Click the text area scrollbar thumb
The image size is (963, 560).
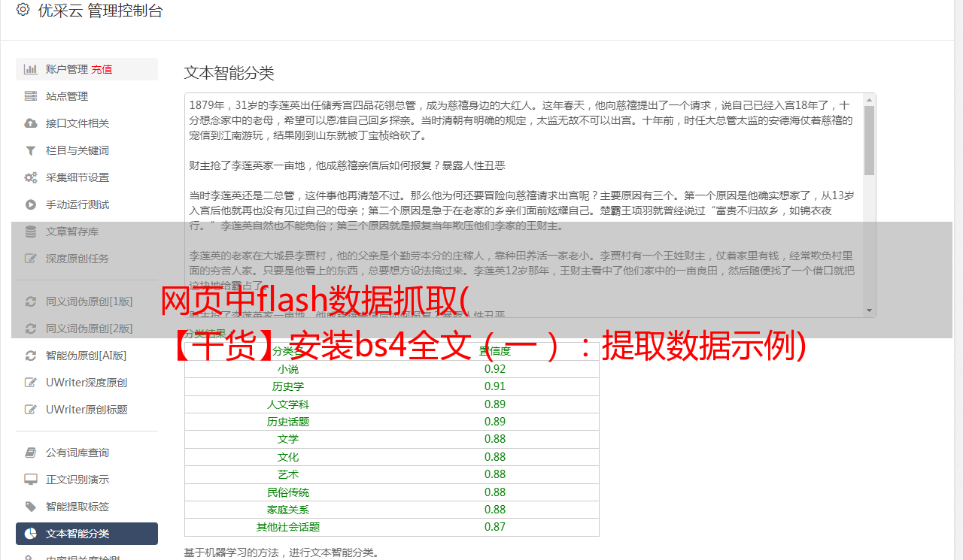pyautogui.click(x=869, y=141)
